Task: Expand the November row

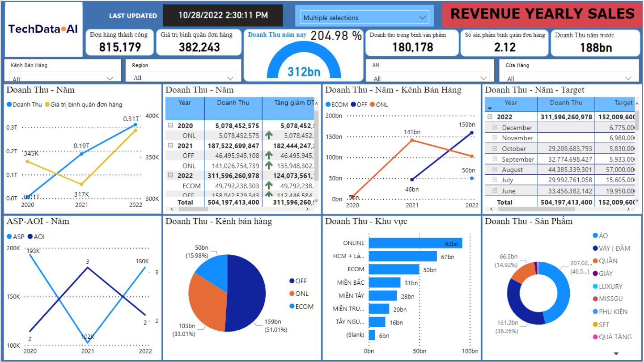Action: click(x=495, y=138)
